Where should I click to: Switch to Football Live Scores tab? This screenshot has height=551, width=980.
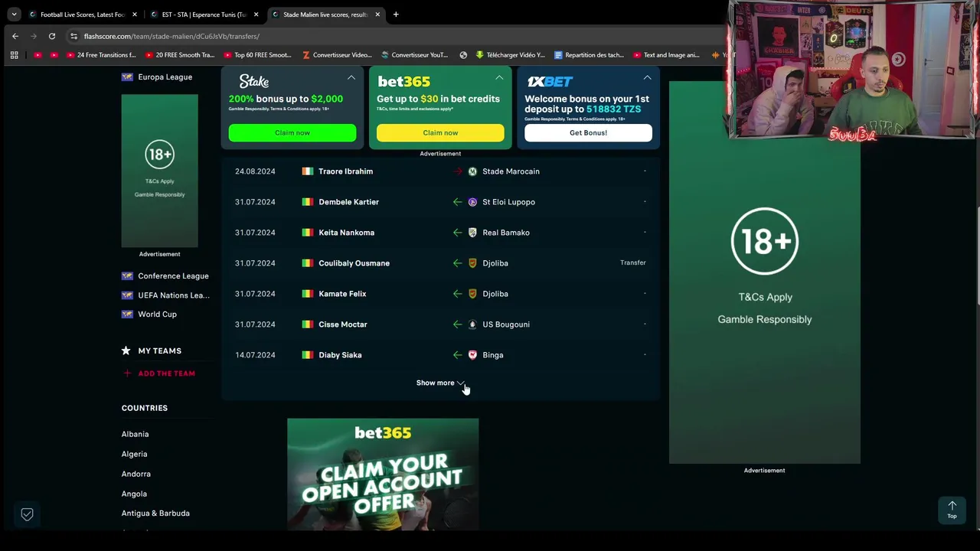click(x=83, y=15)
